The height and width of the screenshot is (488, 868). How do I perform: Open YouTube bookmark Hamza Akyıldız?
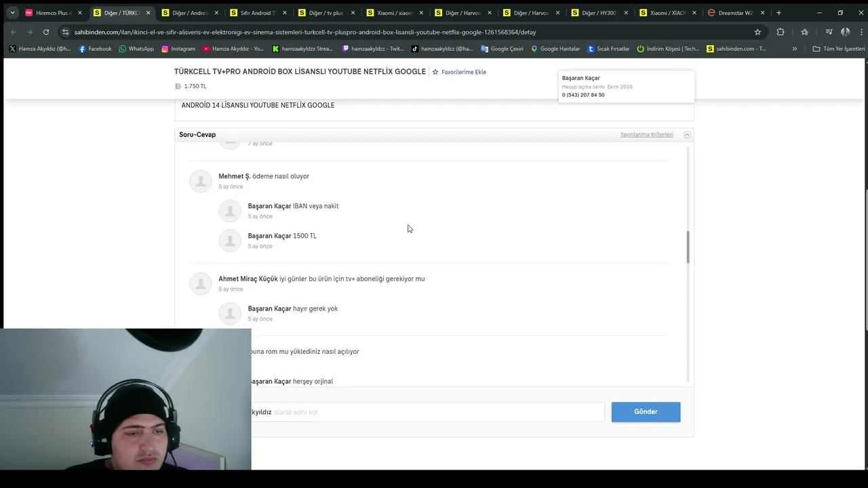coord(233,49)
